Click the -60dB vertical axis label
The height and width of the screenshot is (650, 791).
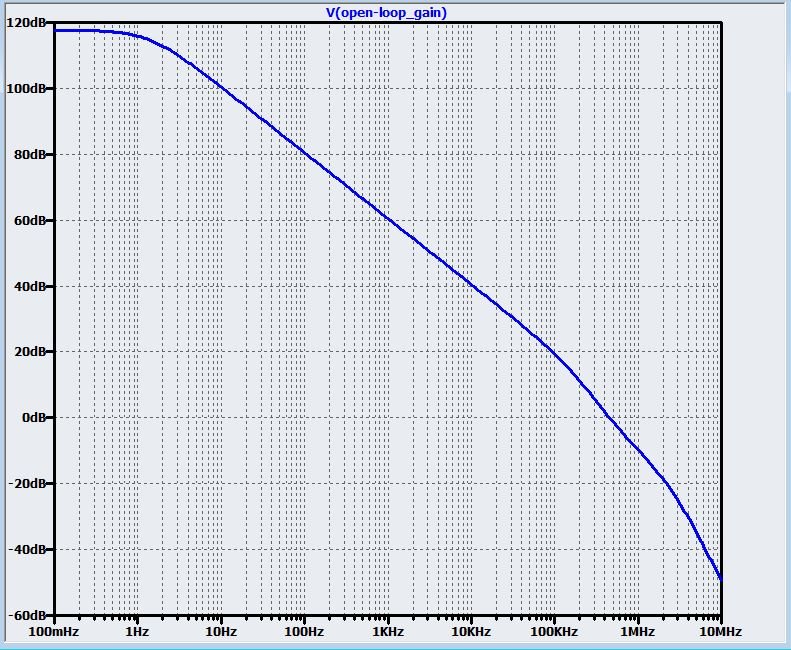[x=26, y=615]
